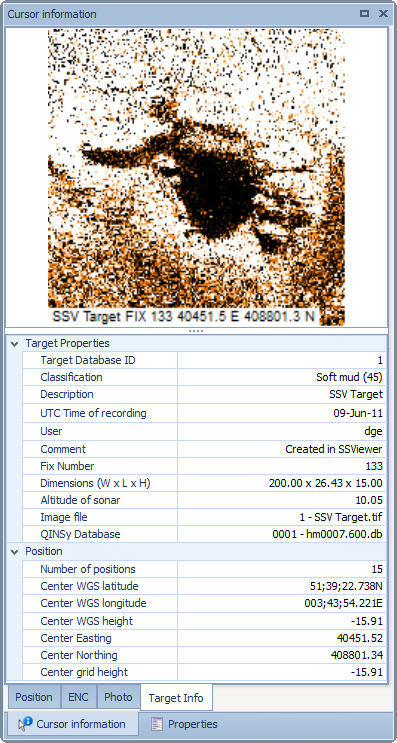397x743 pixels.
Task: Close the Cursor information panel
Action: tap(383, 14)
